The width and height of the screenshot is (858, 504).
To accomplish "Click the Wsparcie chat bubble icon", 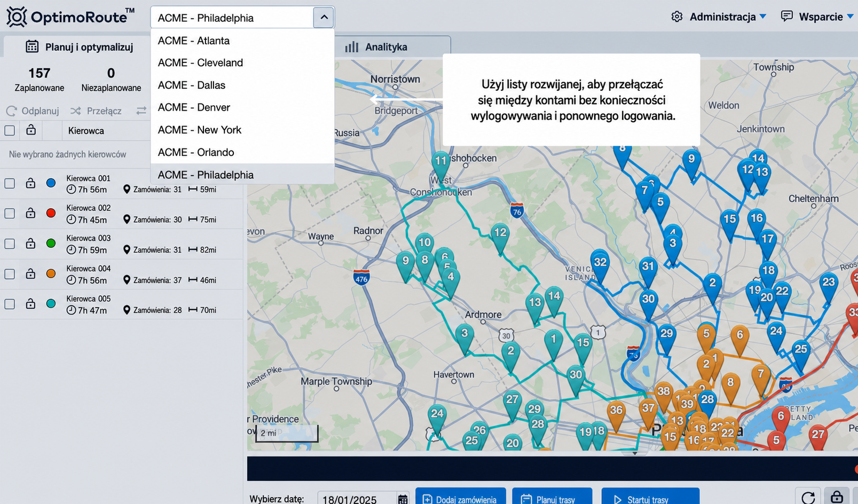I will (x=786, y=16).
